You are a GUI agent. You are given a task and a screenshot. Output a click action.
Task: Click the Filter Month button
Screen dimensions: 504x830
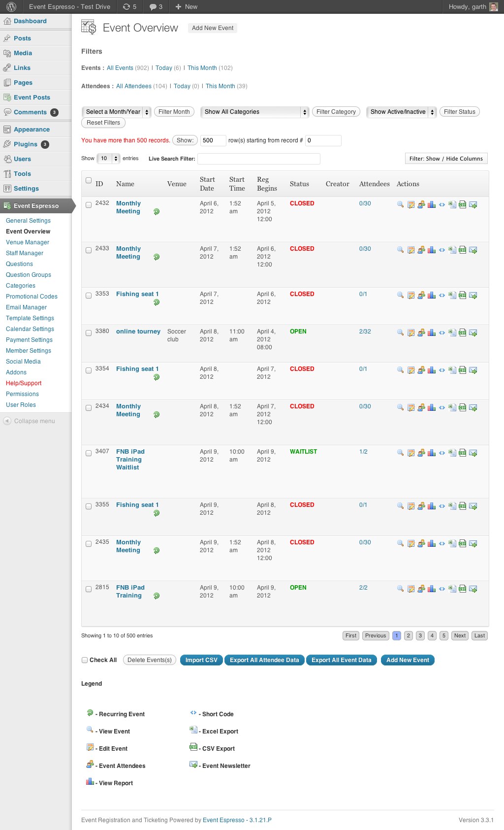pyautogui.click(x=174, y=112)
